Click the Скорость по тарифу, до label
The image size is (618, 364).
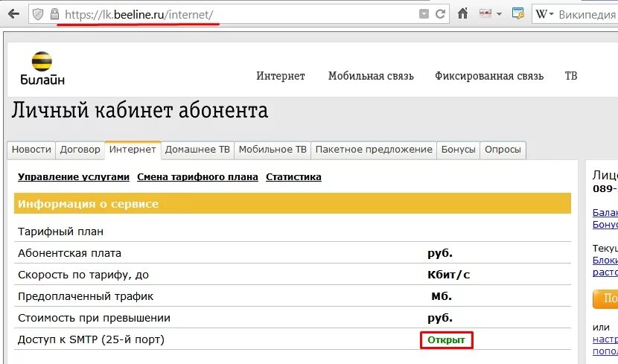coord(83,275)
